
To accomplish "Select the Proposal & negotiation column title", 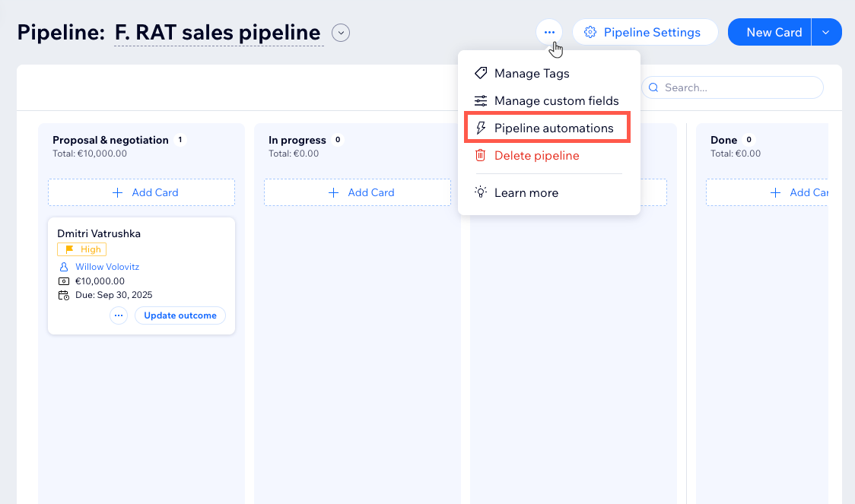I will (x=111, y=140).
